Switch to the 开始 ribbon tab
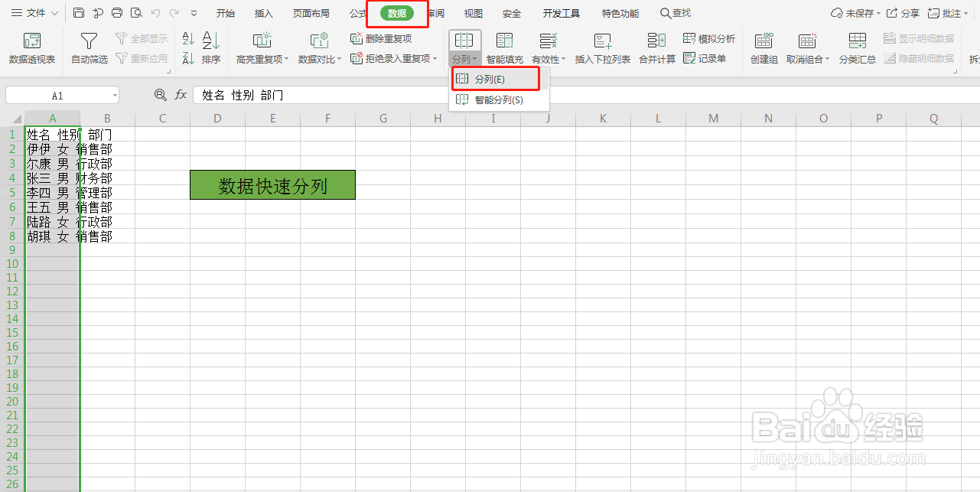The width and height of the screenshot is (980, 492). click(226, 13)
